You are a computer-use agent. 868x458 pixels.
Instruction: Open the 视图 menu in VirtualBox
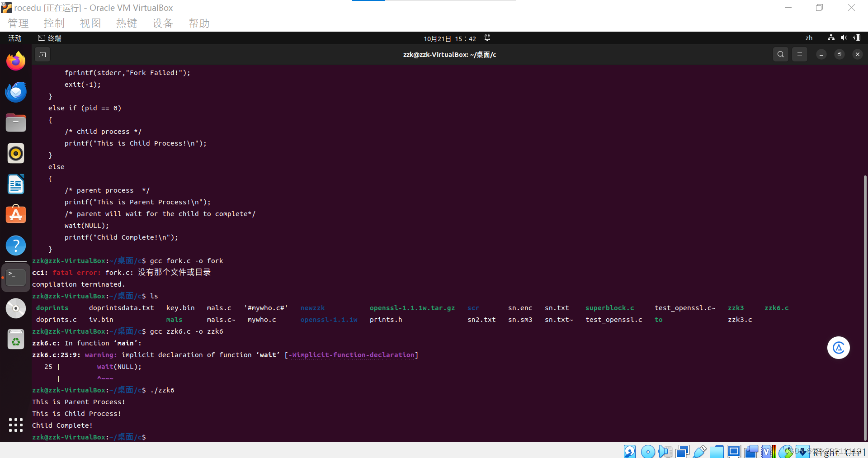[x=90, y=23]
